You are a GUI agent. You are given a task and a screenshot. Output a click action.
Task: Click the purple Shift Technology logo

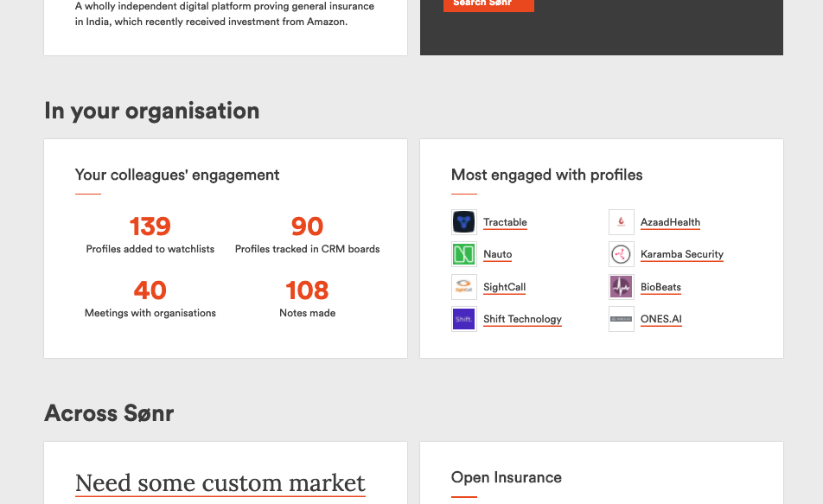(464, 319)
